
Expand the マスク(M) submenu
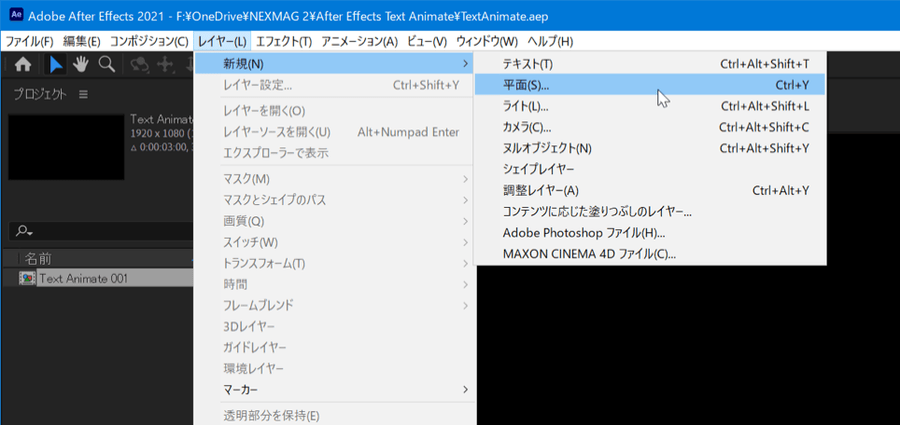(334, 179)
